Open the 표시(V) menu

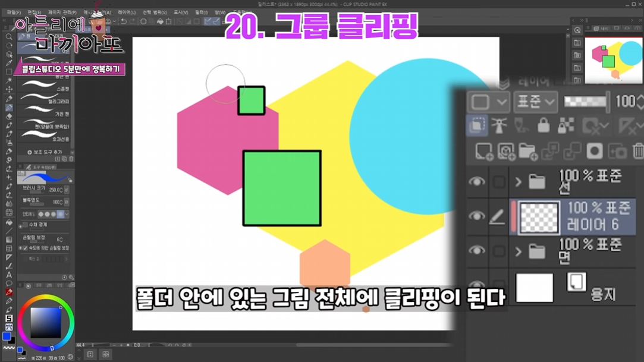click(x=181, y=12)
